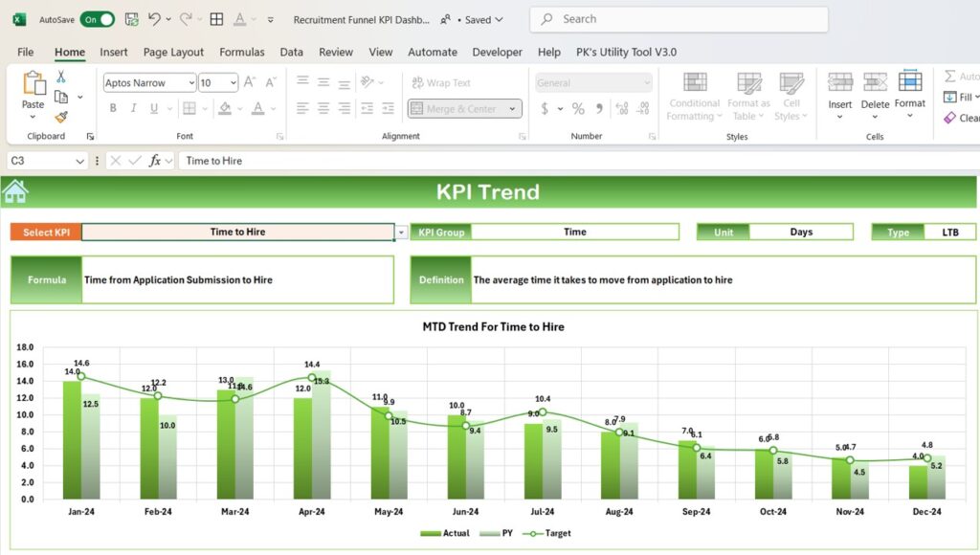Click the Accounting dollar format icon
Image resolution: width=980 pixels, height=555 pixels.
click(x=545, y=109)
